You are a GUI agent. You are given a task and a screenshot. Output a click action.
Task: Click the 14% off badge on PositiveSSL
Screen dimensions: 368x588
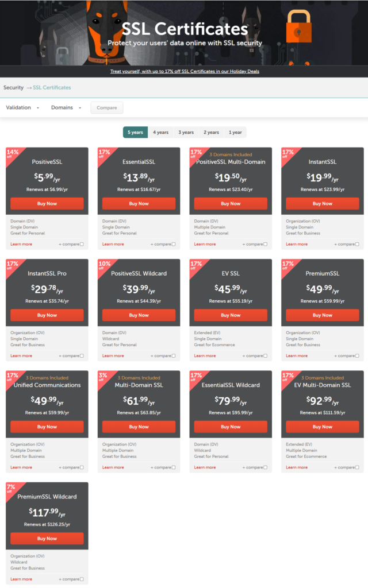(x=13, y=153)
